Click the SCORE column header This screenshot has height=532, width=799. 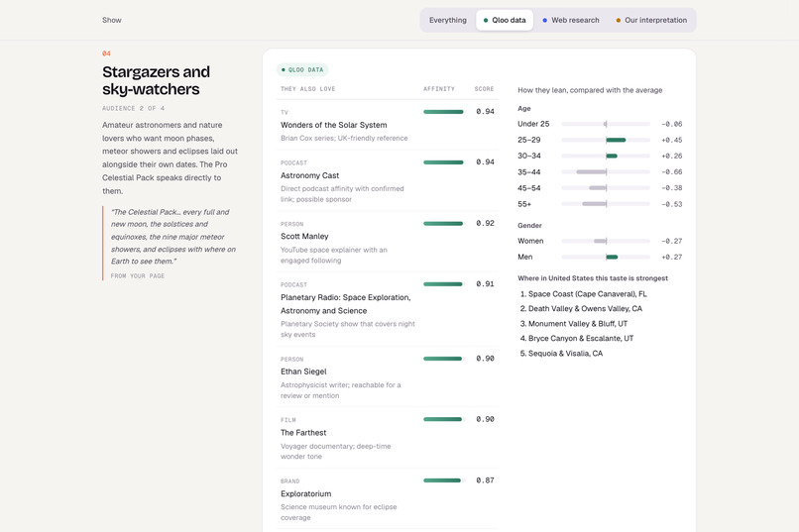484,89
